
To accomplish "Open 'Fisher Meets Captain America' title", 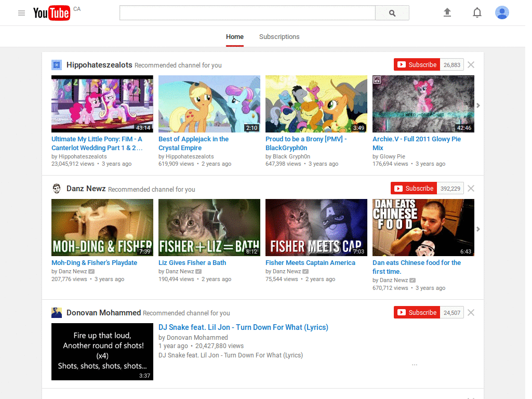I will pos(311,262).
